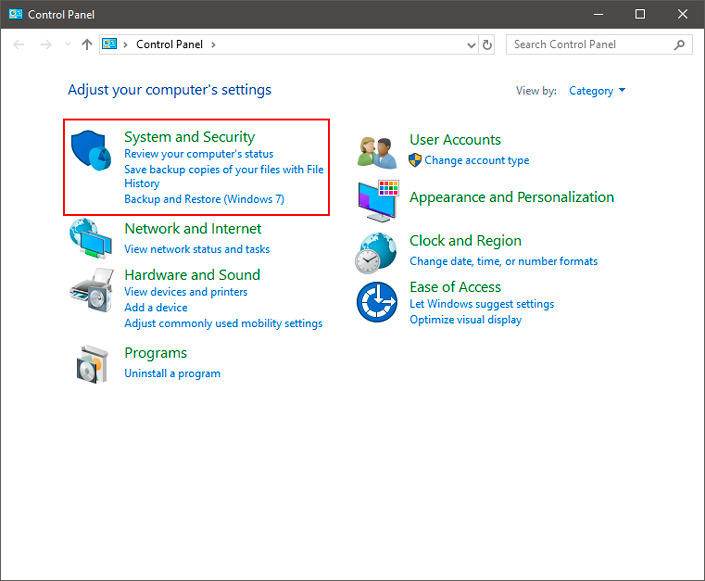This screenshot has width=705, height=581.
Task: Go up one level with the up arrow
Action: 87,44
